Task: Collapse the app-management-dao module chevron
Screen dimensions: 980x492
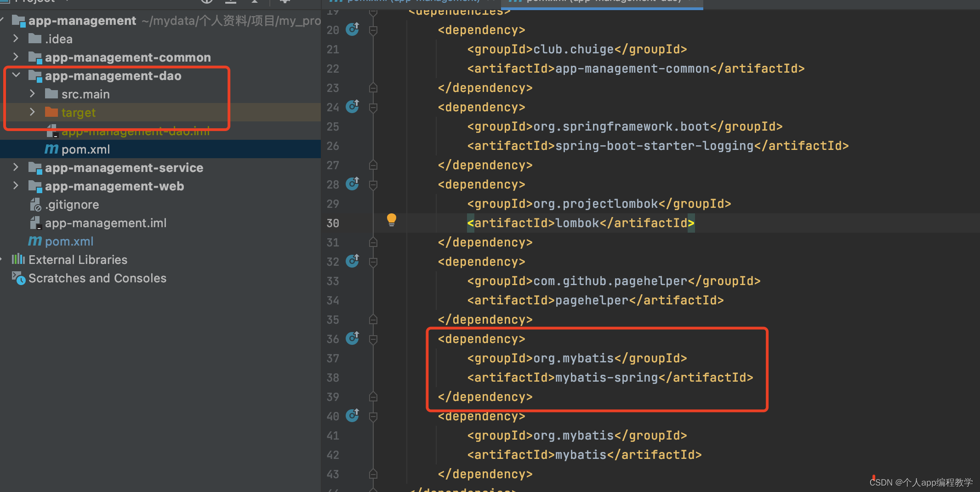Action: (16, 75)
